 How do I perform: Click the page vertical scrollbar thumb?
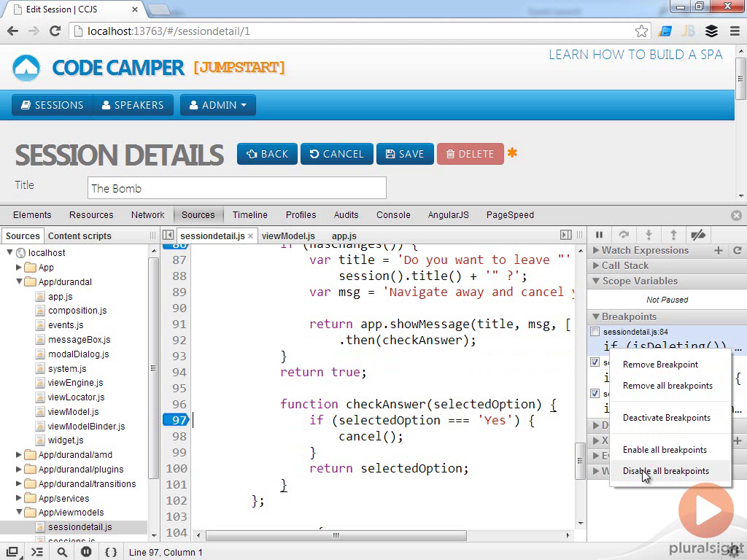[x=740, y=79]
